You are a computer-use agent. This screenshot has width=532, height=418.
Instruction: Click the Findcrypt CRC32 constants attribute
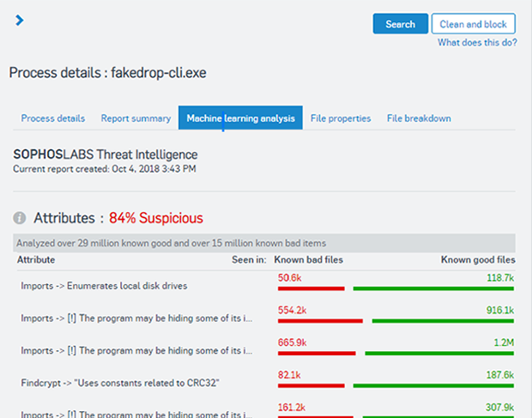click(x=120, y=384)
